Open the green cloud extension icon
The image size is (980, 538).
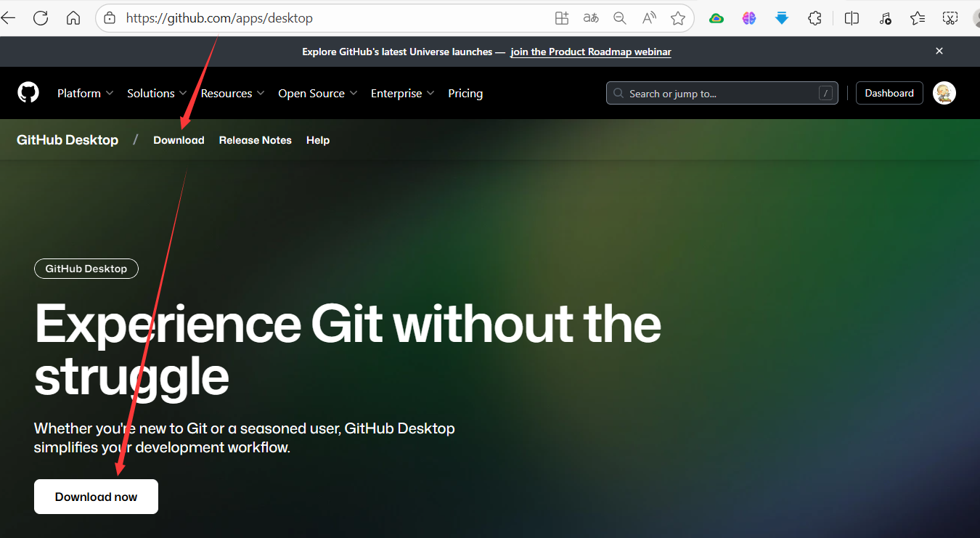[716, 18]
